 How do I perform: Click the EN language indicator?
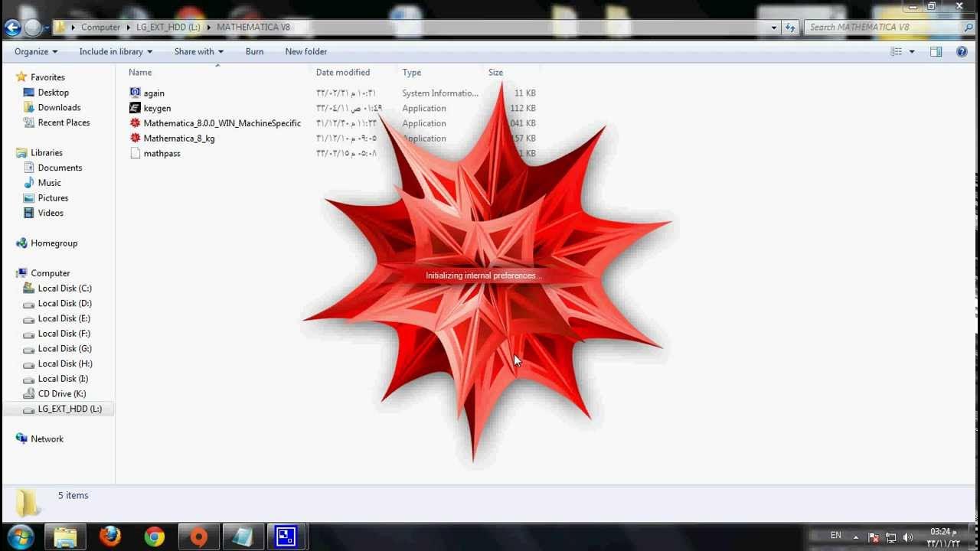835,536
